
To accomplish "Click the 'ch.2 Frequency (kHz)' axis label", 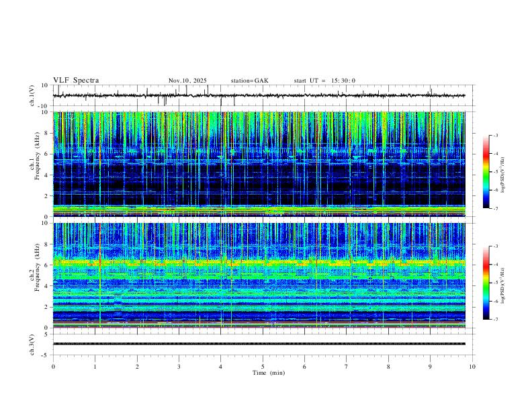I will point(35,267).
